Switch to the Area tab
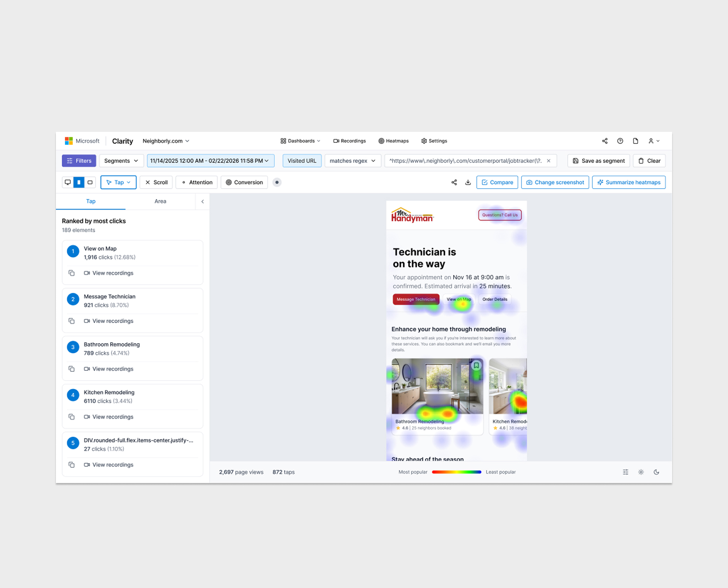Screen dimensions: 728x588 pos(160,201)
